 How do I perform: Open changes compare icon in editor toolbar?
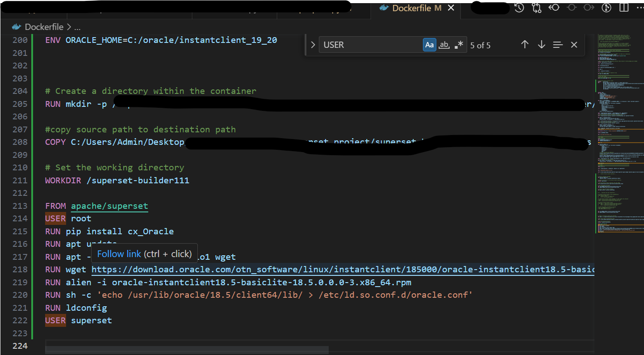[x=536, y=8]
